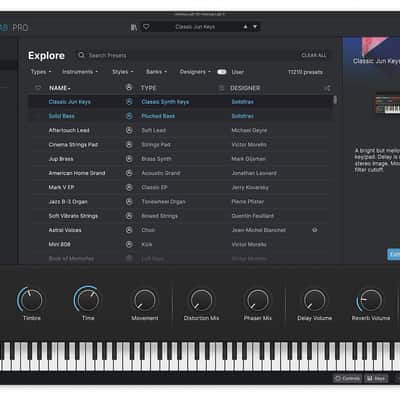Select the Jup Brass preset name

61,159
